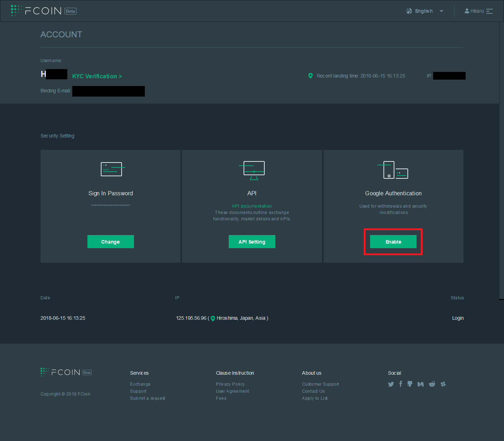Open the English language dropdown

424,11
